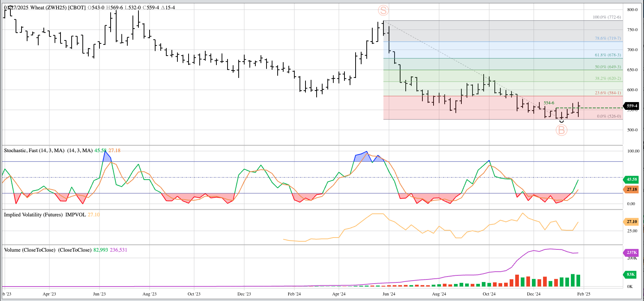
Task: Click the 0.0% (526-0) Fibonacci level label
Action: [x=609, y=116]
